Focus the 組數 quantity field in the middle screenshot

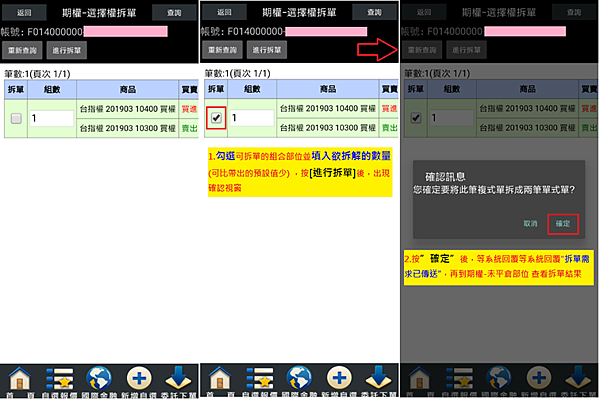252,118
